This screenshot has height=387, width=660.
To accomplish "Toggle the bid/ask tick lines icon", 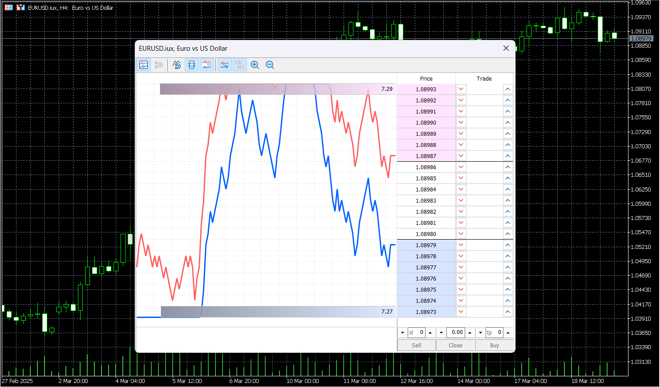I will click(x=225, y=65).
